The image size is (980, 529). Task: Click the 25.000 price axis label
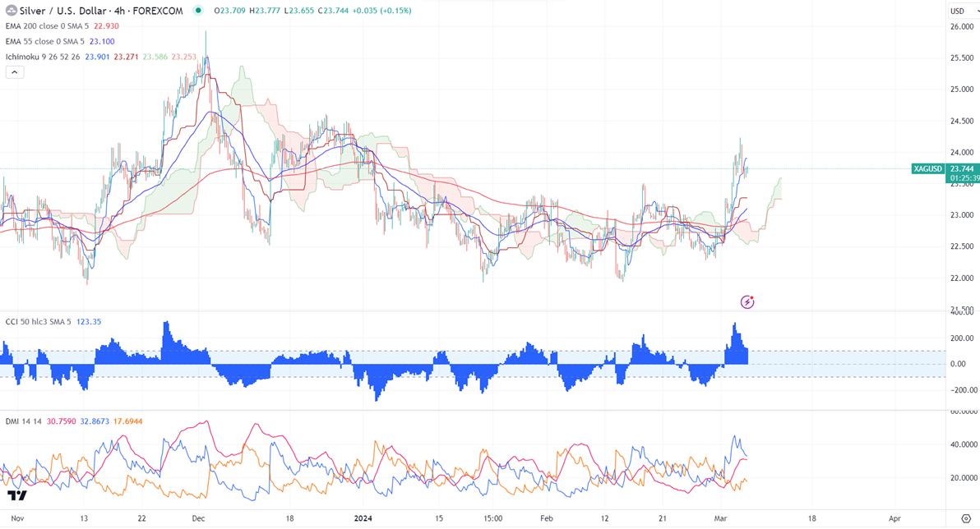[x=962, y=90]
